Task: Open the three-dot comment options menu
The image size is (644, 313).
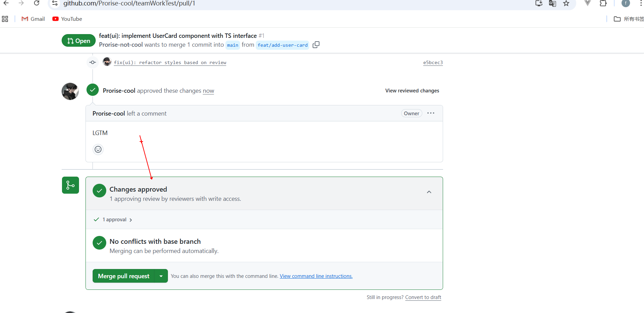Action: (430, 113)
